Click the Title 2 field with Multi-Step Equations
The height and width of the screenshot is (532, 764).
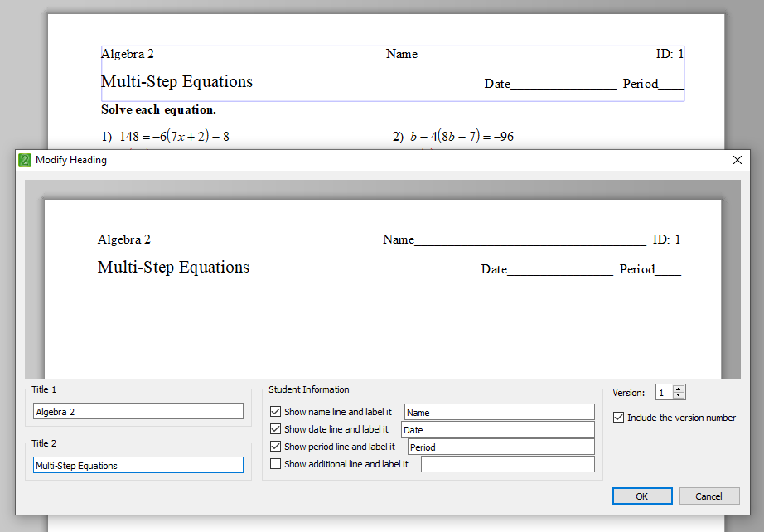[x=138, y=466]
